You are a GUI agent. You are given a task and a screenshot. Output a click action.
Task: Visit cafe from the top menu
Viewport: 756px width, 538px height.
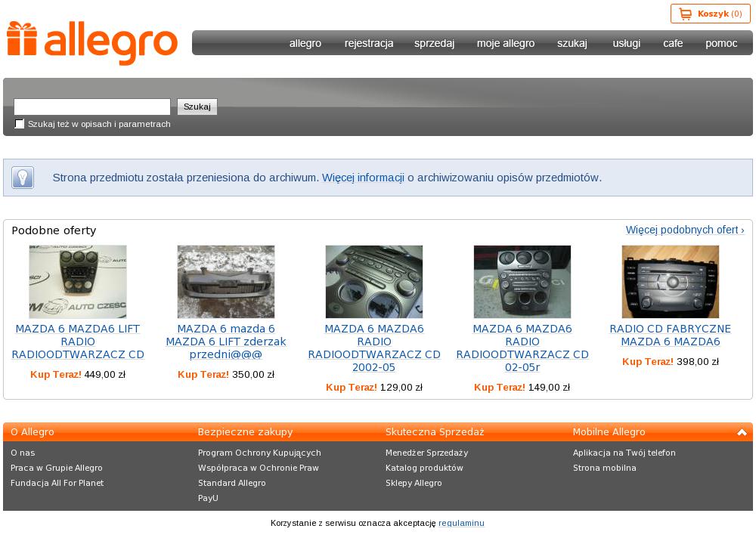[673, 43]
